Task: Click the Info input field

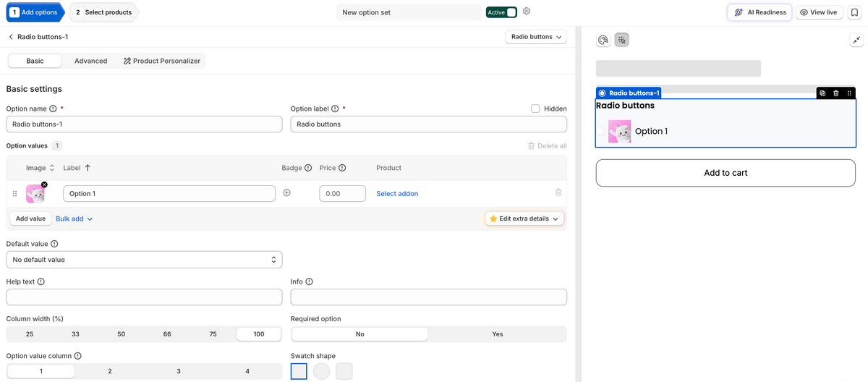Action: pos(428,297)
